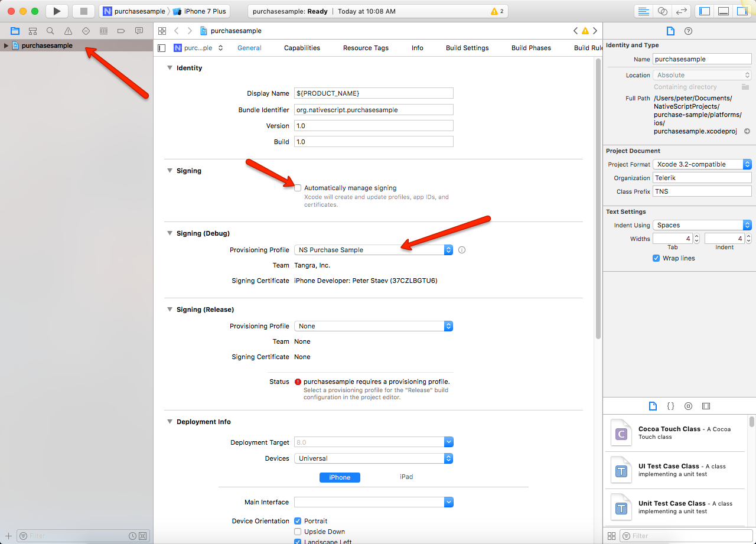This screenshot has height=544, width=756.
Task: Collapse the Signing (Release) section
Action: pos(170,310)
